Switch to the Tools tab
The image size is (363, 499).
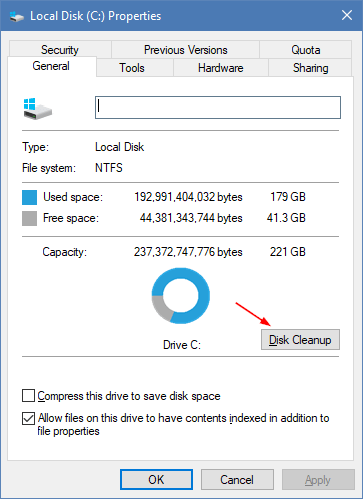click(132, 68)
